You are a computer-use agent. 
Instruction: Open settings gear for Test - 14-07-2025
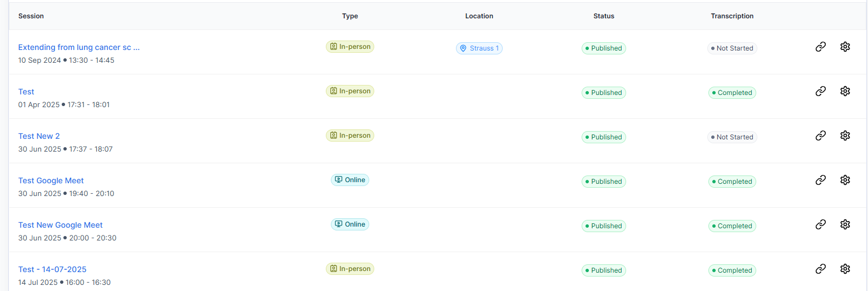(845, 269)
